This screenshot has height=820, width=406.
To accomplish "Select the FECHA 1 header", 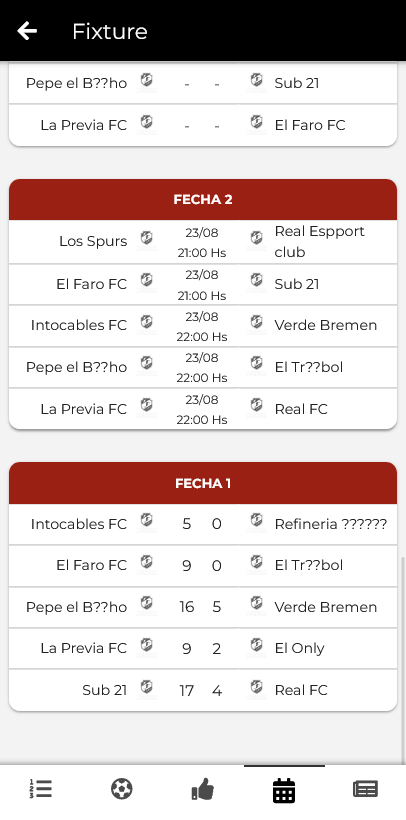I will [x=203, y=483].
